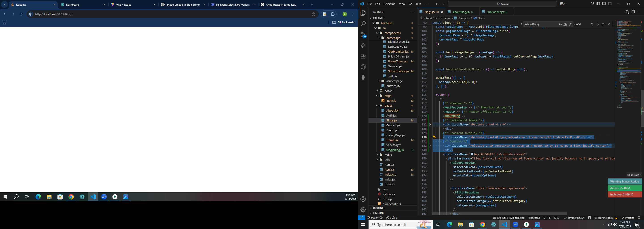Open VS Code notifications bell
644x229 pixels.
(639, 218)
